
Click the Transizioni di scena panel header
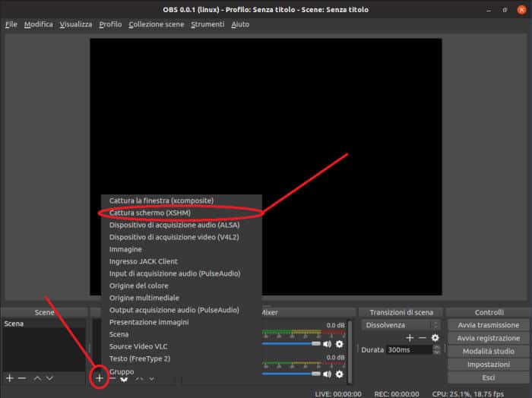click(401, 312)
